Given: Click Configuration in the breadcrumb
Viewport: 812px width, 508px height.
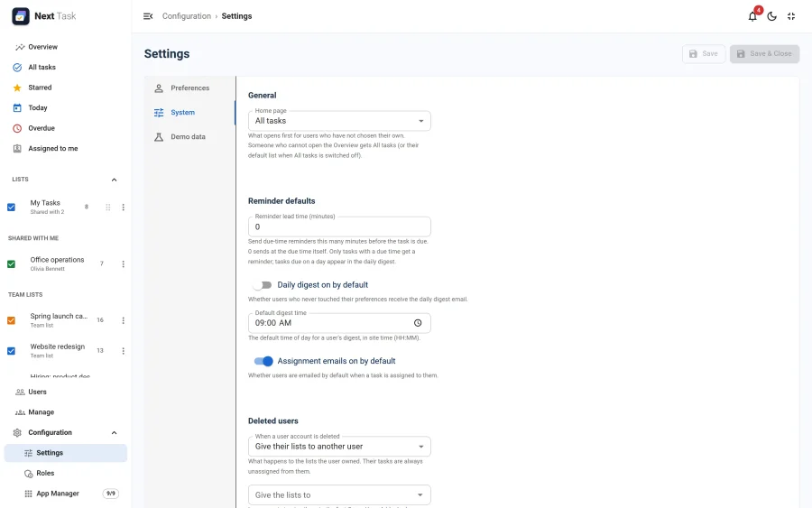Looking at the screenshot, I should pyautogui.click(x=187, y=16).
